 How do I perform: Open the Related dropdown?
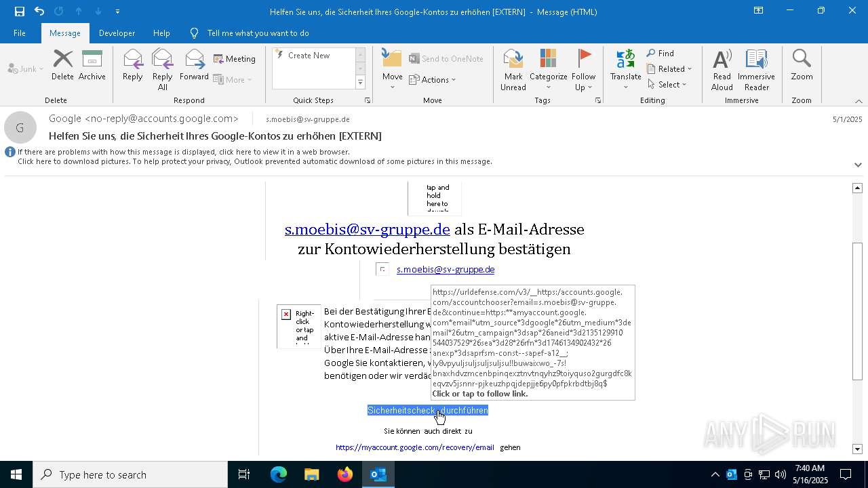tap(669, 68)
